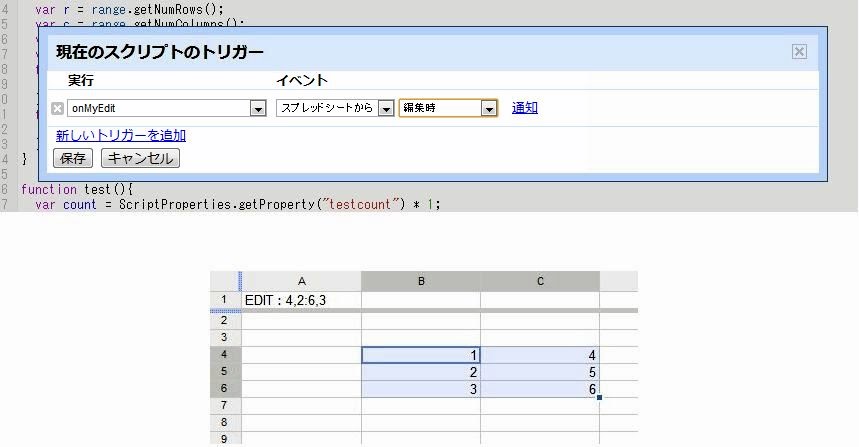Click the select-all corner of spreadsheet
859x447 pixels.
(224, 281)
